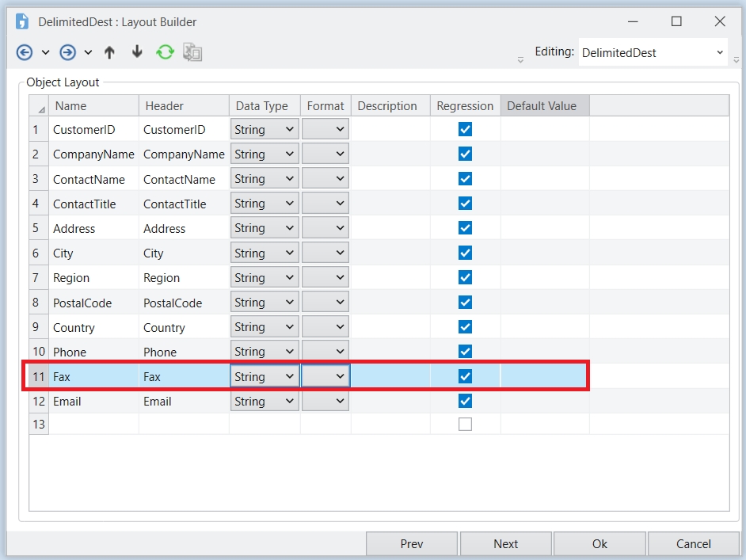Click the back navigation arrow icon

click(x=25, y=52)
